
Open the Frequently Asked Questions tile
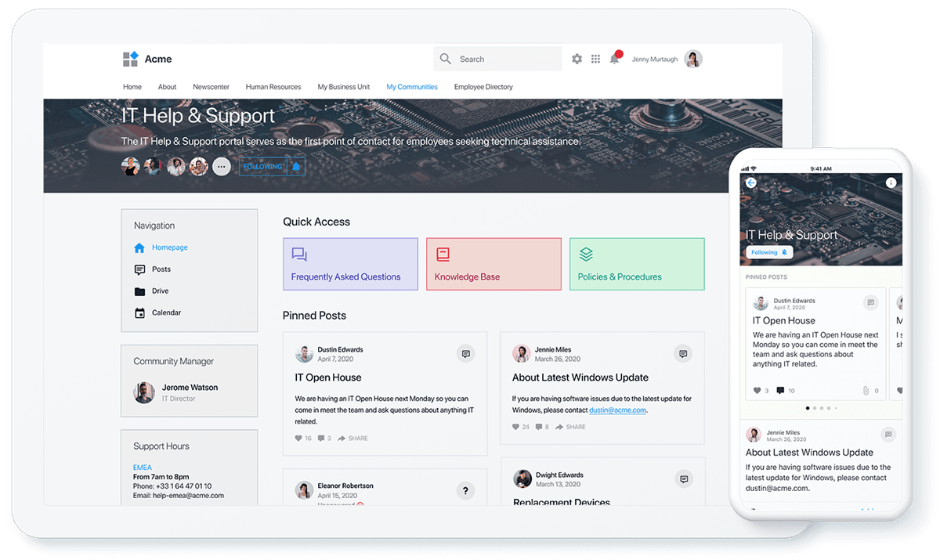pyautogui.click(x=350, y=264)
